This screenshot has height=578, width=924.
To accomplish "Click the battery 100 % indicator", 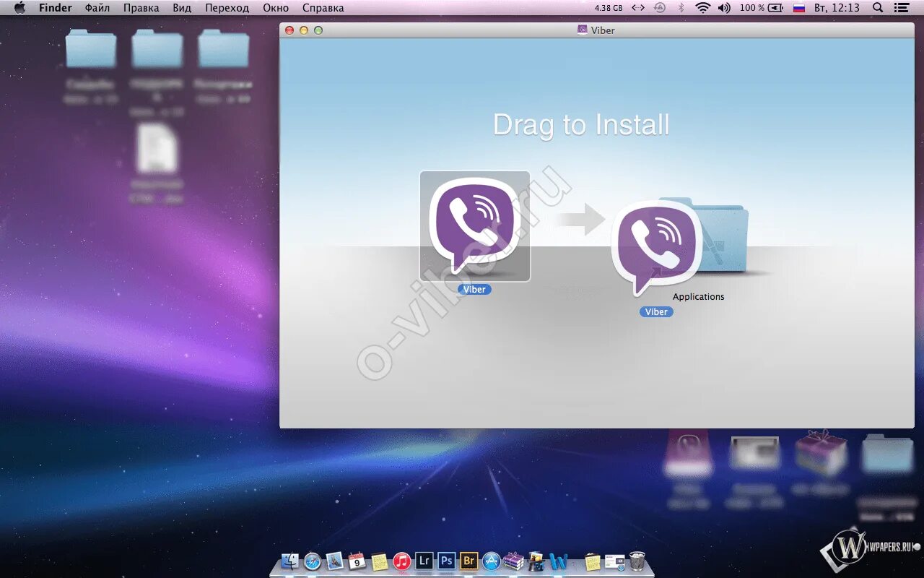I will pos(761,7).
